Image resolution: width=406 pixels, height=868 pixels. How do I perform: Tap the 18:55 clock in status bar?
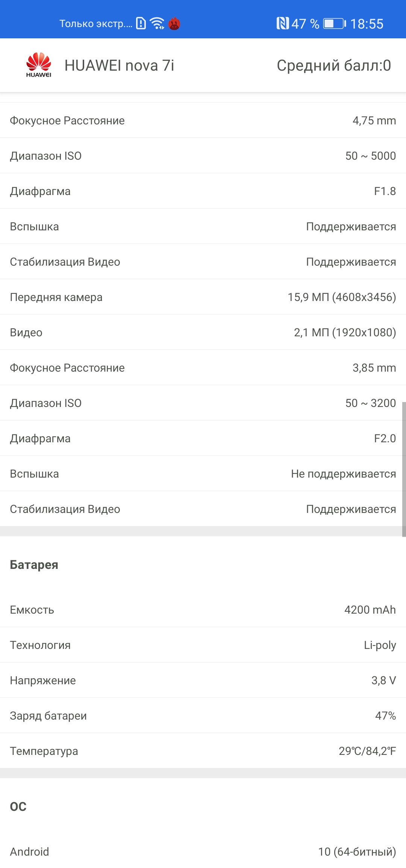(x=367, y=24)
